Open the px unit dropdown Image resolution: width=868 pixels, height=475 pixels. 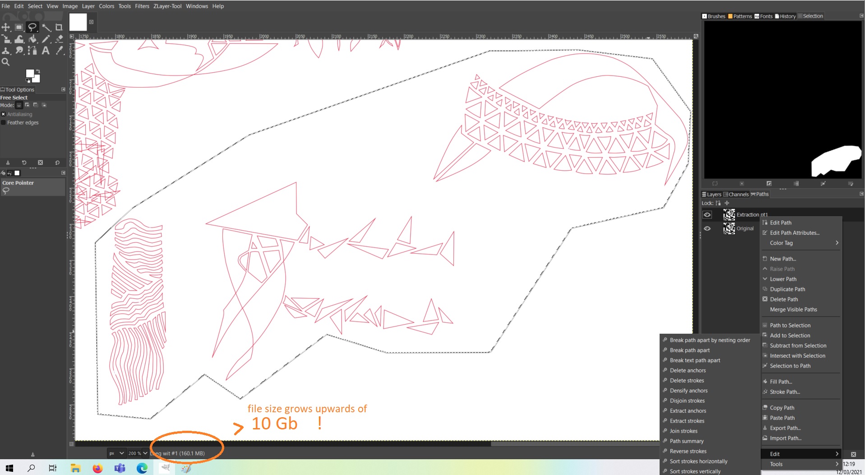[x=116, y=453]
